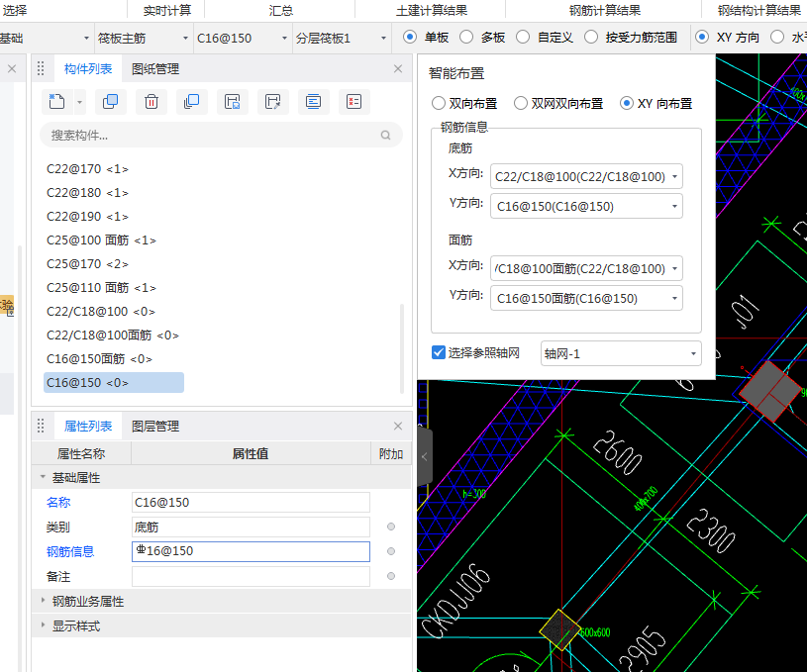Click the inter-layer copy stacked icon
This screenshot has height=672, width=807.
point(191,101)
